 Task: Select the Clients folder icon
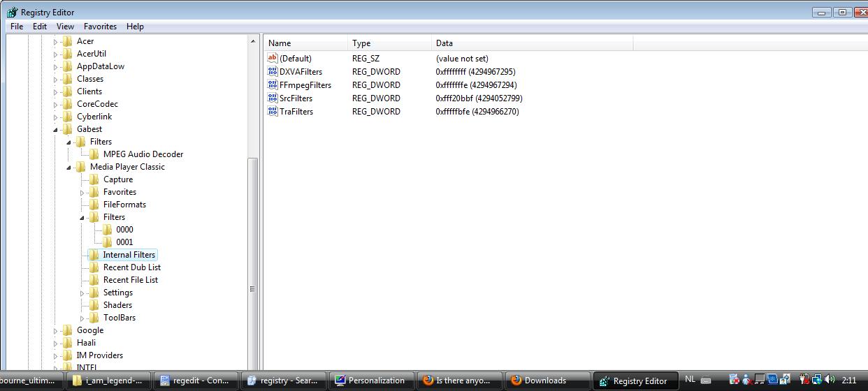[x=67, y=91]
